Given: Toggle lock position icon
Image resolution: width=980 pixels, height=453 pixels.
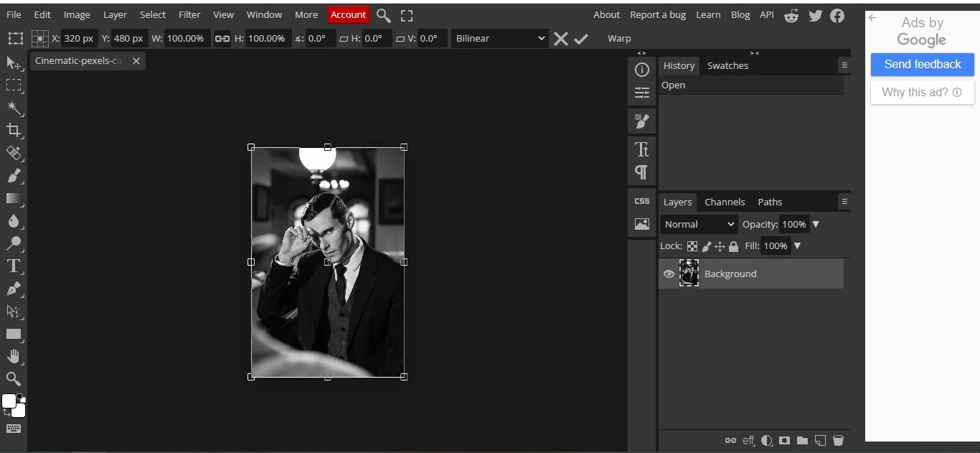Looking at the screenshot, I should coord(720,246).
